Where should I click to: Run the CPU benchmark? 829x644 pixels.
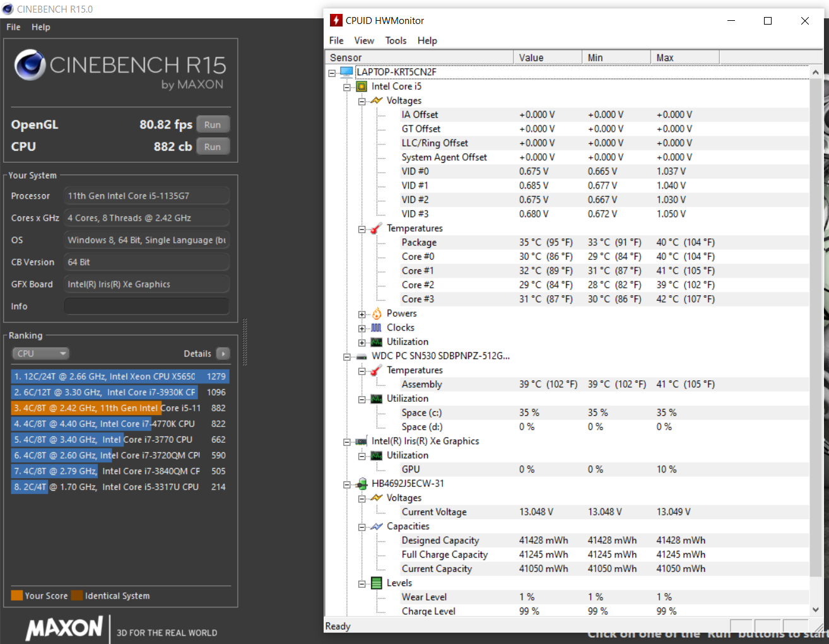click(213, 147)
